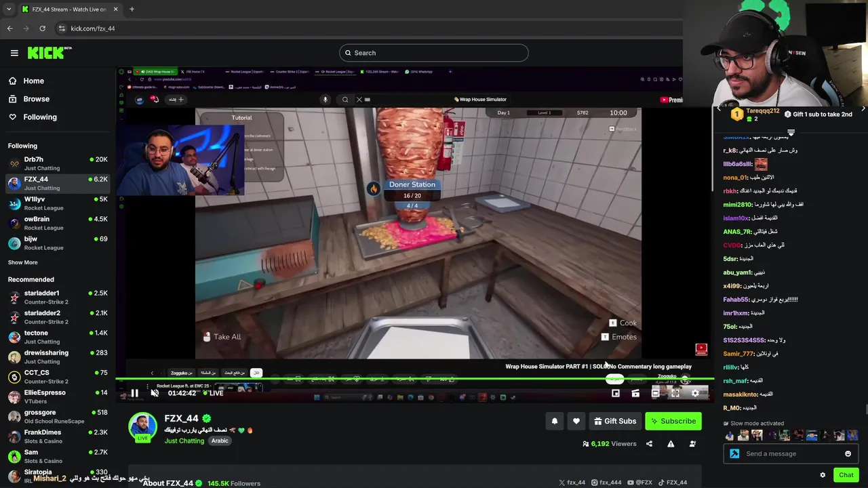Viewport: 868px width, 488px height.
Task: Open tectone recommended channel
Action: (x=58, y=337)
